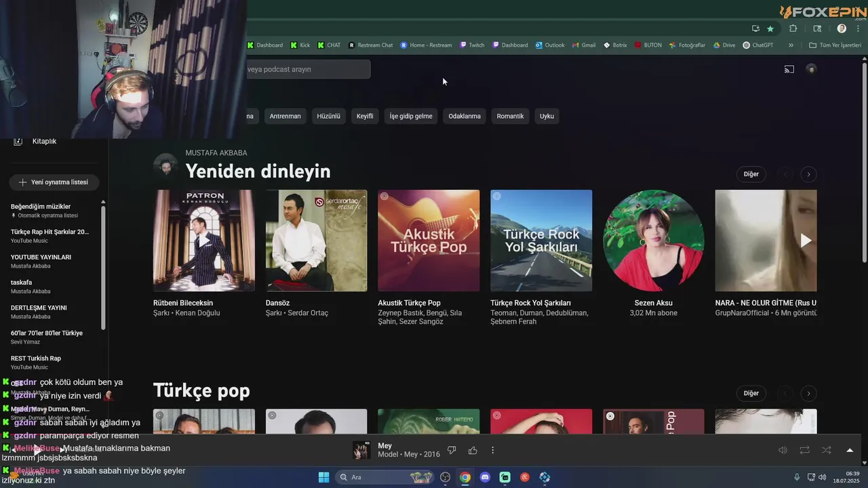Click Diğer button for Türkçe pop
The width and height of the screenshot is (868, 488).
click(x=751, y=393)
